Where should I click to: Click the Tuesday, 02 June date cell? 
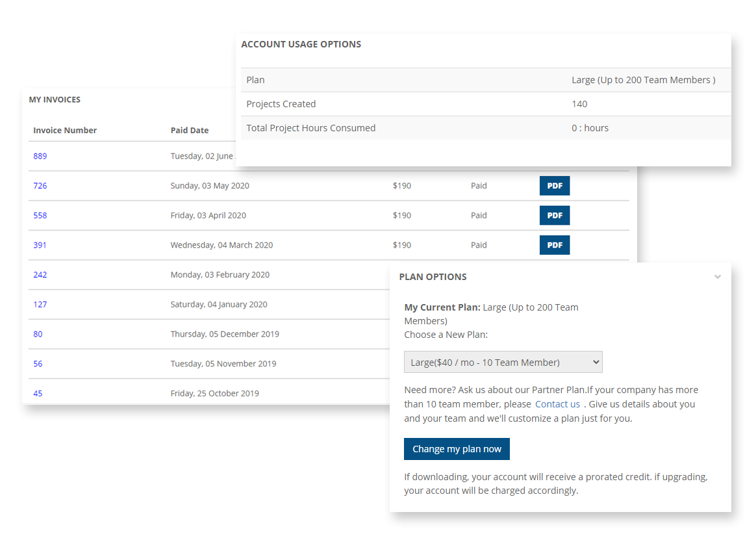[203, 156]
